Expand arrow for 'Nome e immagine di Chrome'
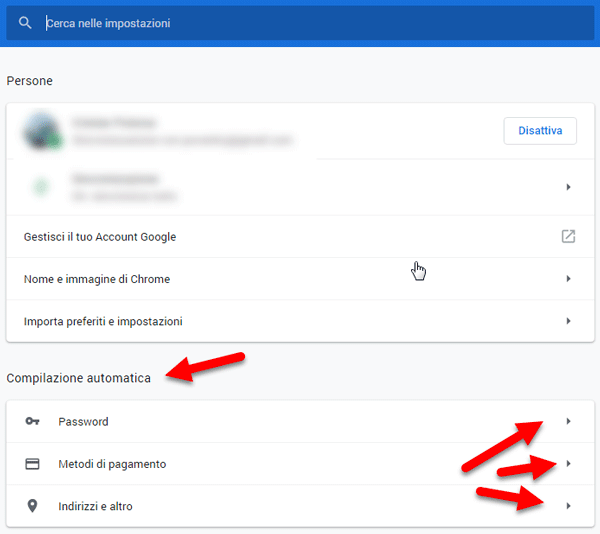This screenshot has height=534, width=600. tap(568, 279)
